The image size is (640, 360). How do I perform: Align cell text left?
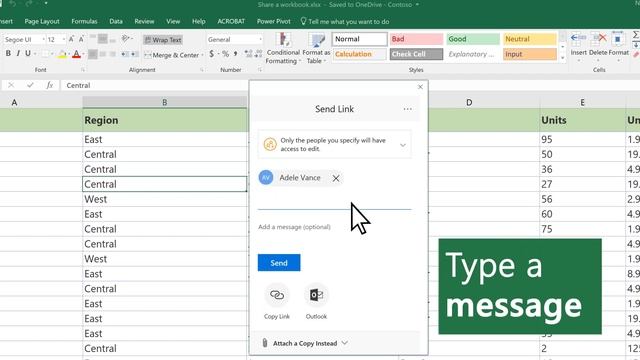(x=93, y=54)
